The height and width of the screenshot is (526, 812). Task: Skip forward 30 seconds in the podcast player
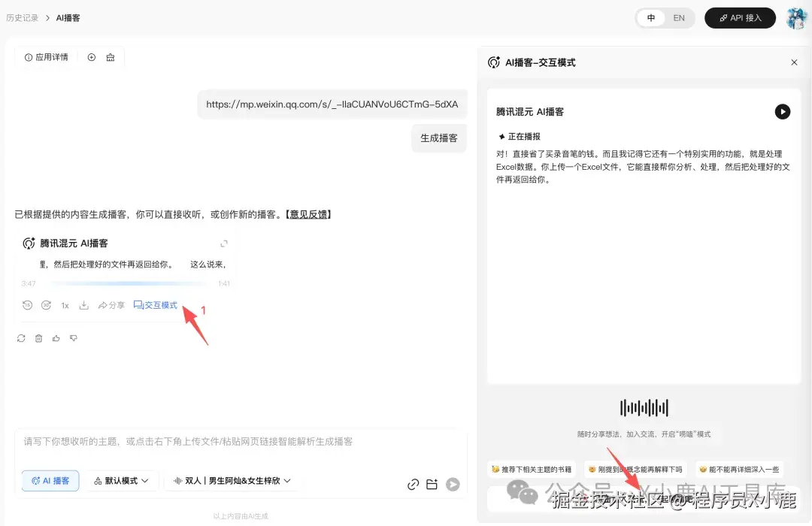coord(45,305)
